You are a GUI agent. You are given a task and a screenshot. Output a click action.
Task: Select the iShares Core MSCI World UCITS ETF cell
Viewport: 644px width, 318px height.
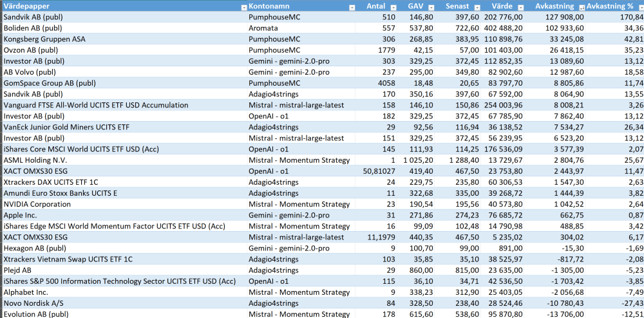point(124,149)
